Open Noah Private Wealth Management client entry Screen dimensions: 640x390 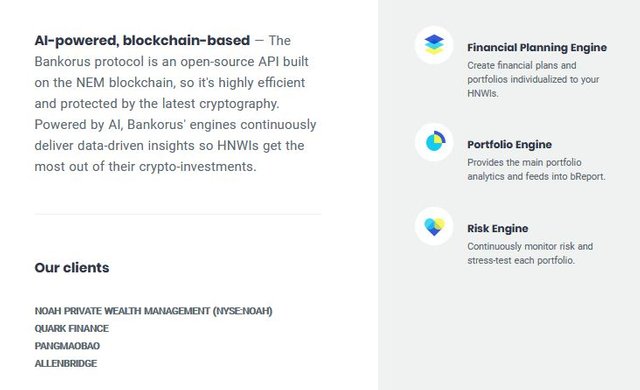153,311
